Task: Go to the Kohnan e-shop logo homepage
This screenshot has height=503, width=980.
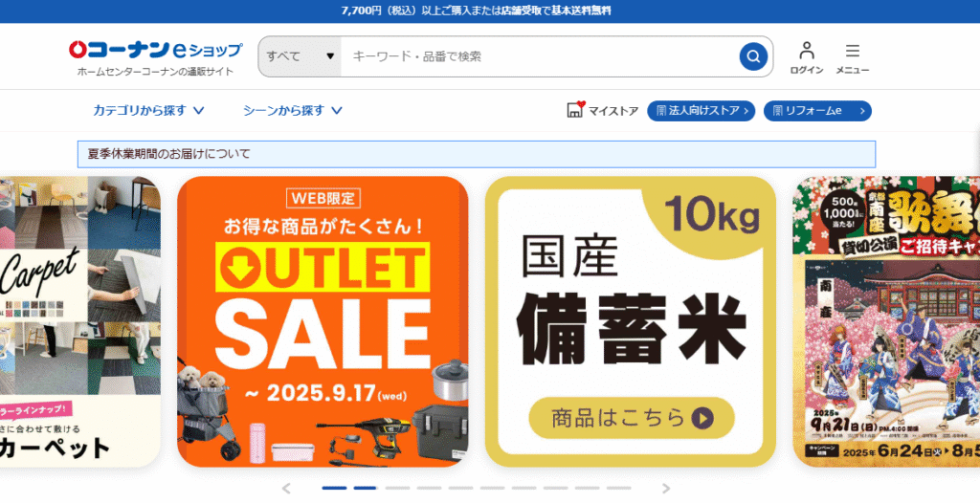Action: (x=155, y=50)
